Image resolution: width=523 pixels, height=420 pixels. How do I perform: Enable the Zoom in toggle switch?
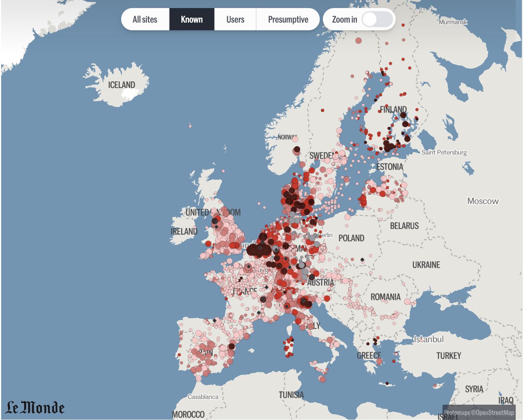click(377, 20)
